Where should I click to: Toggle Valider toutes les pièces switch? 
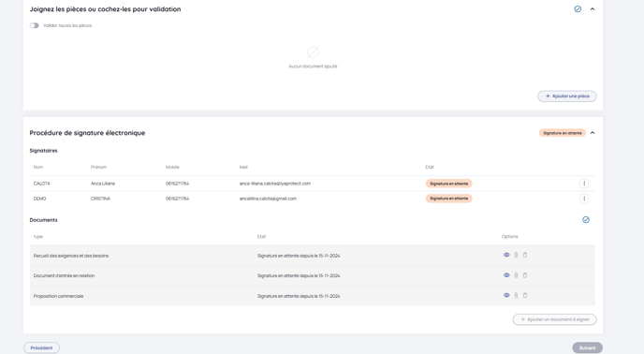click(x=34, y=25)
